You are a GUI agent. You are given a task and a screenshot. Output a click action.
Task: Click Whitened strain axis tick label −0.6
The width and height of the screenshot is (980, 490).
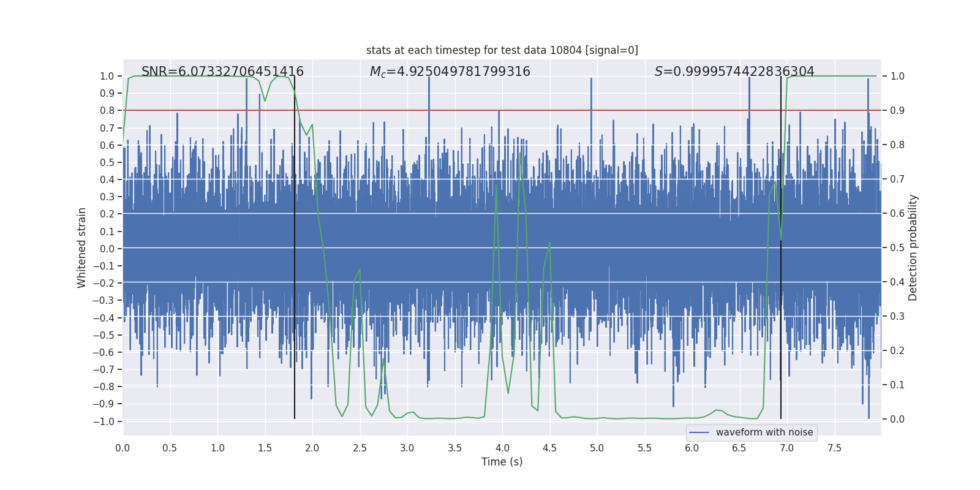[x=104, y=352]
